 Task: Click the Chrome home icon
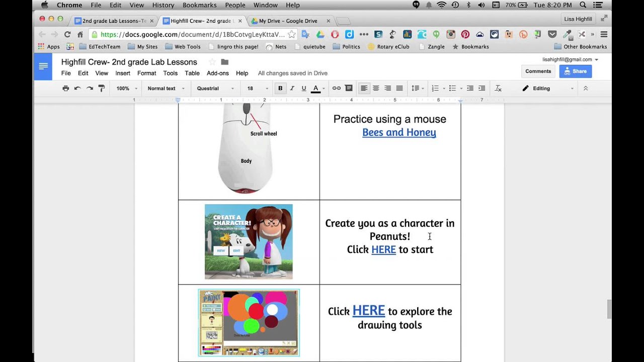(x=80, y=34)
